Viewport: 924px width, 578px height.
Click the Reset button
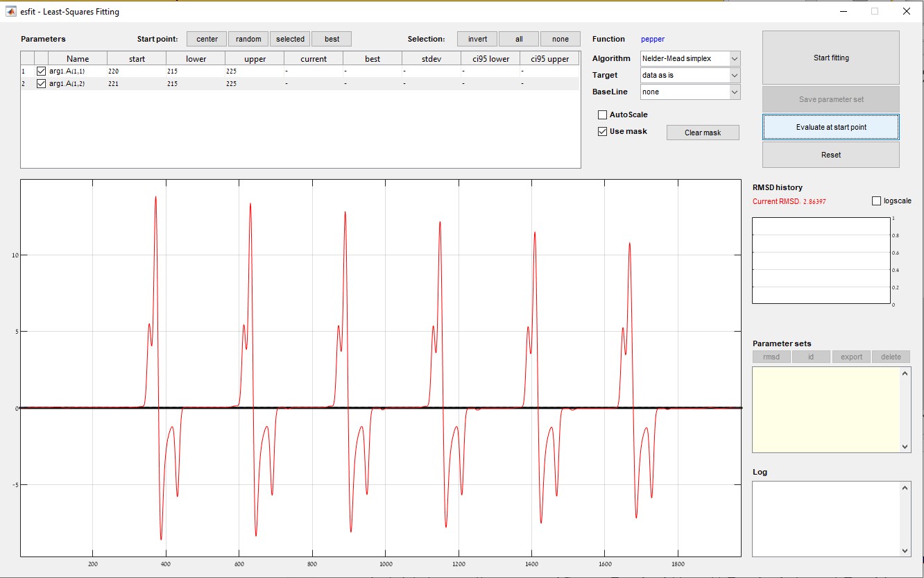[831, 155]
